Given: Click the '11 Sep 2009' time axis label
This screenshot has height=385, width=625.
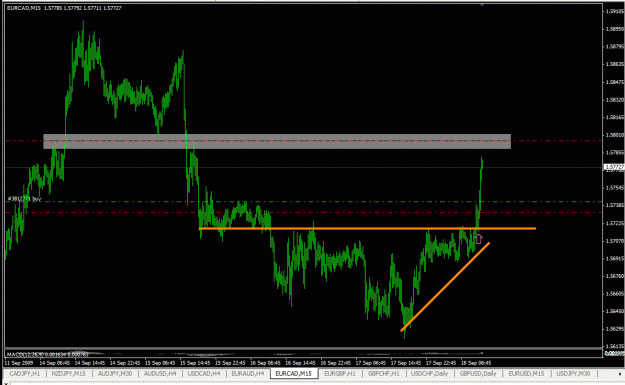Looking at the screenshot, I should pyautogui.click(x=19, y=363).
